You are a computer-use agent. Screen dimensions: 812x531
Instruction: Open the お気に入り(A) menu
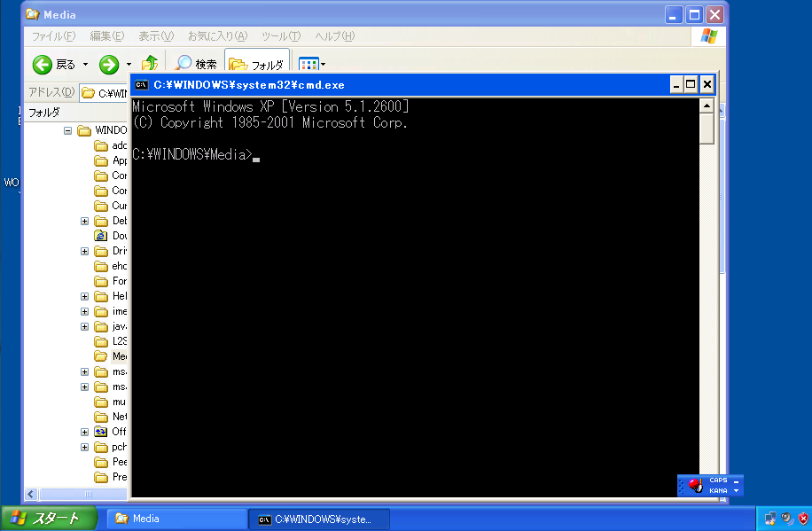tap(217, 36)
